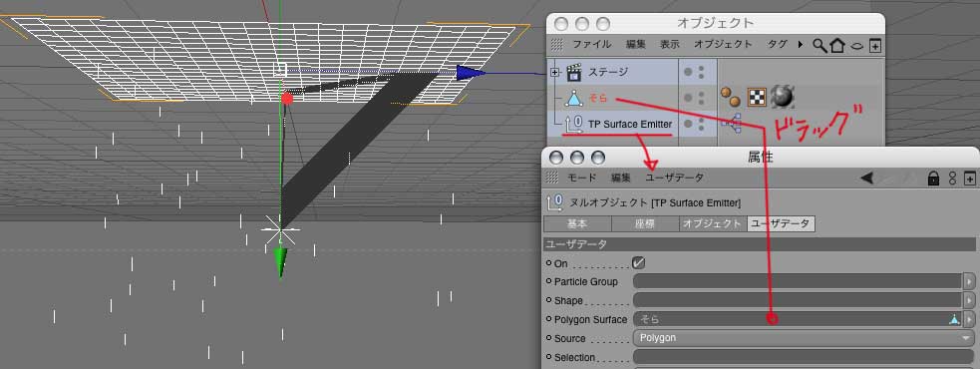Open the 編集 menu in Attributes manager
The height and width of the screenshot is (369, 980).
click(x=621, y=179)
